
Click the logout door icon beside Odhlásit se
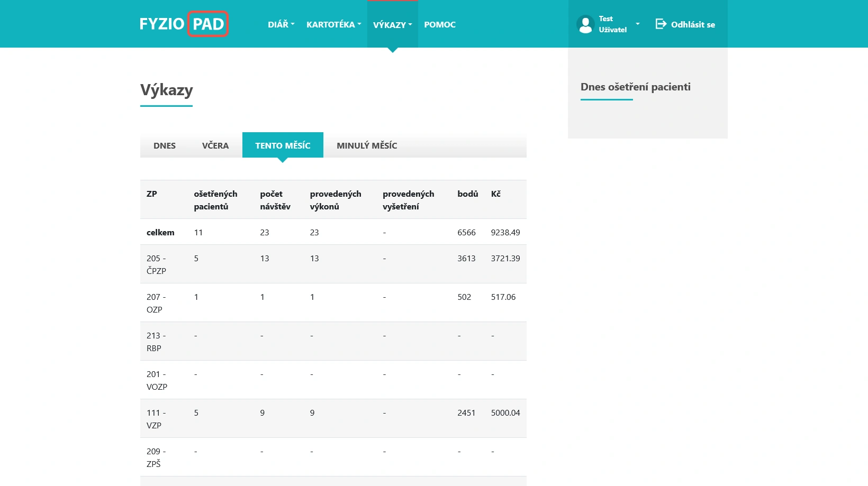(660, 24)
